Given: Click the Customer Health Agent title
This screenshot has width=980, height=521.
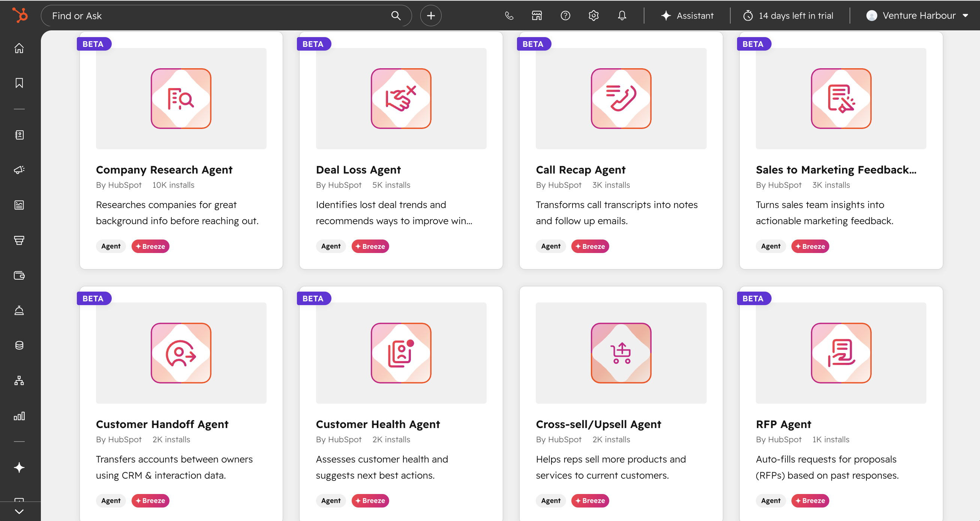Looking at the screenshot, I should click(378, 424).
